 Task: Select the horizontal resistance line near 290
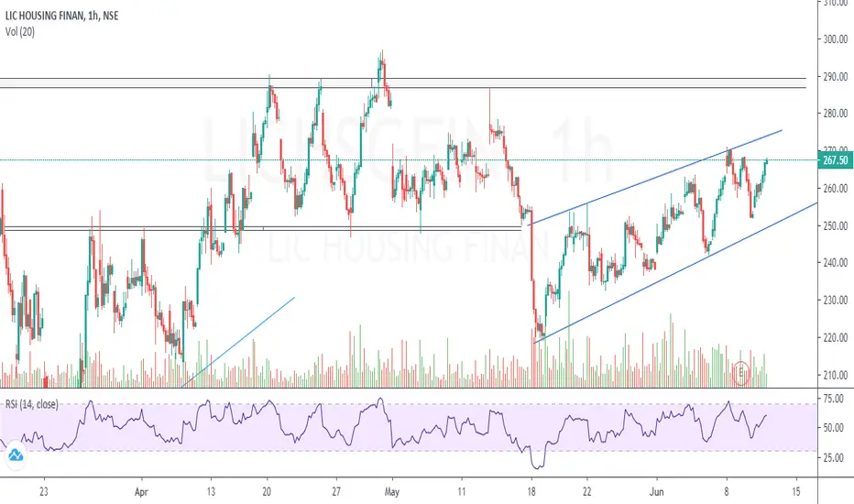(x=403, y=82)
